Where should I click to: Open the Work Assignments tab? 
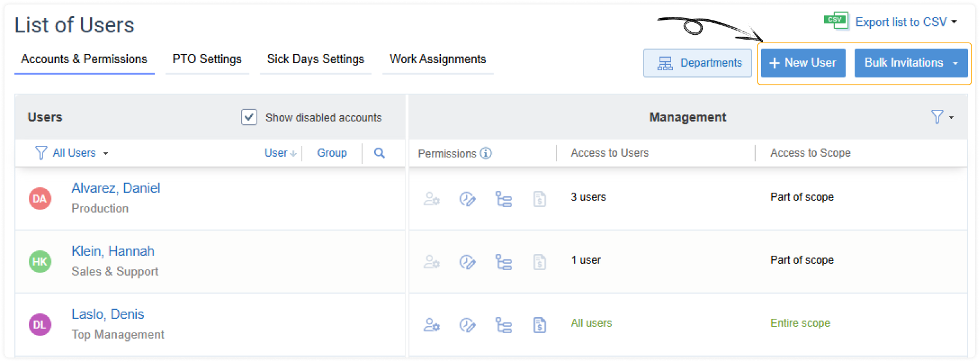(x=438, y=59)
